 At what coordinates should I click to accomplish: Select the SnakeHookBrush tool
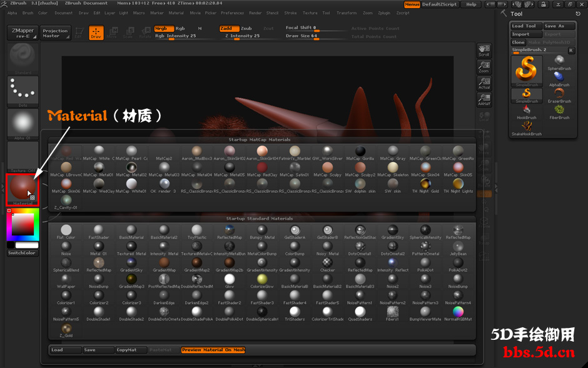pos(527,128)
